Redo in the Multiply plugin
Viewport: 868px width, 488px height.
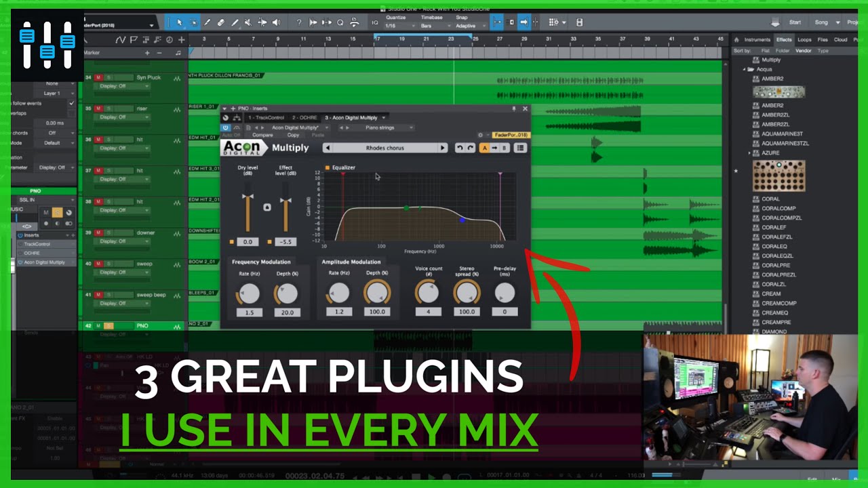[x=471, y=148]
